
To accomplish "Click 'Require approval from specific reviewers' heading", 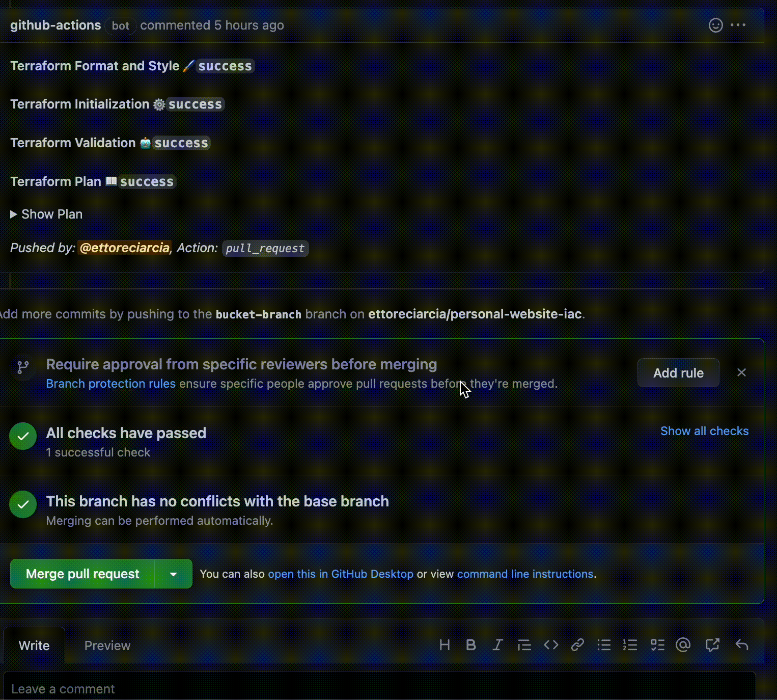I will (x=241, y=364).
